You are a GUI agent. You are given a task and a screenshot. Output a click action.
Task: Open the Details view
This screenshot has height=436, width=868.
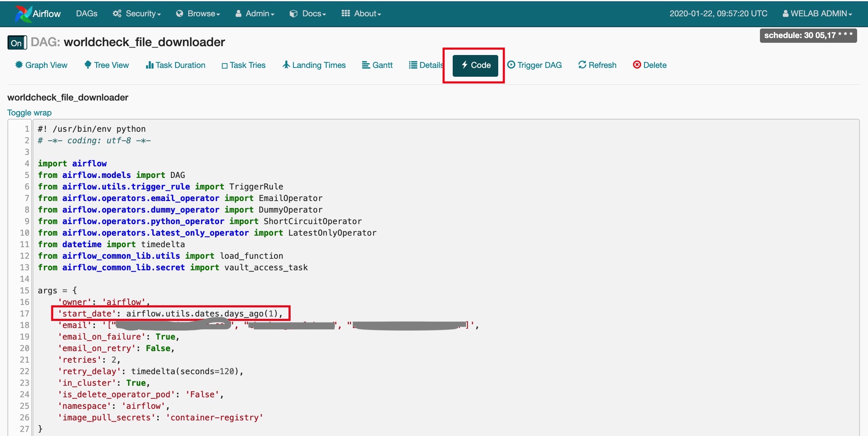[x=426, y=65]
